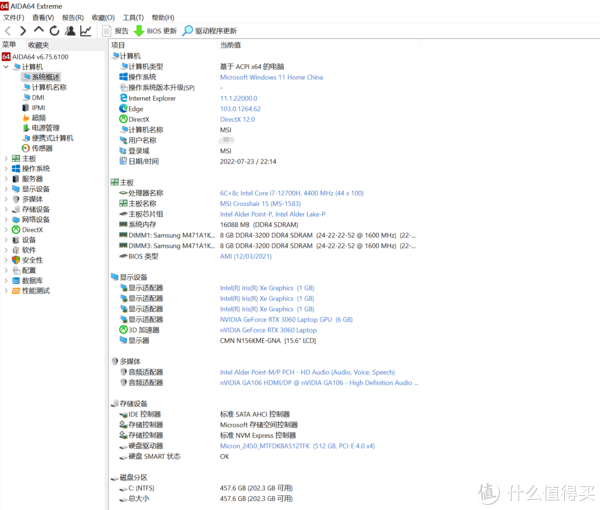Open the Intel Alder Point-P chipset link
The width and height of the screenshot is (600, 510).
(272, 214)
